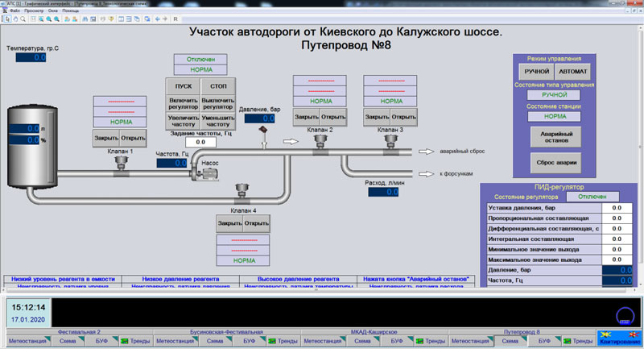Select the hand pan tool

coord(15,19)
